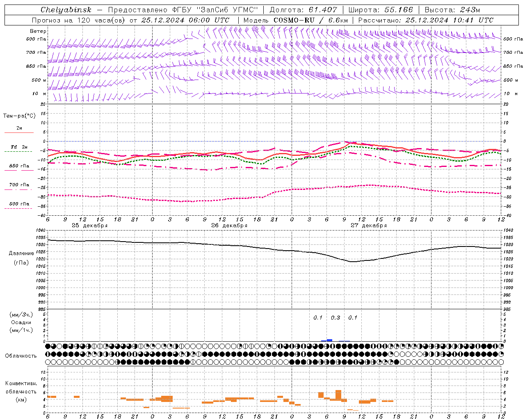
Task: Click the 'Долгота: 61.407' longitude value
Action: pos(303,10)
